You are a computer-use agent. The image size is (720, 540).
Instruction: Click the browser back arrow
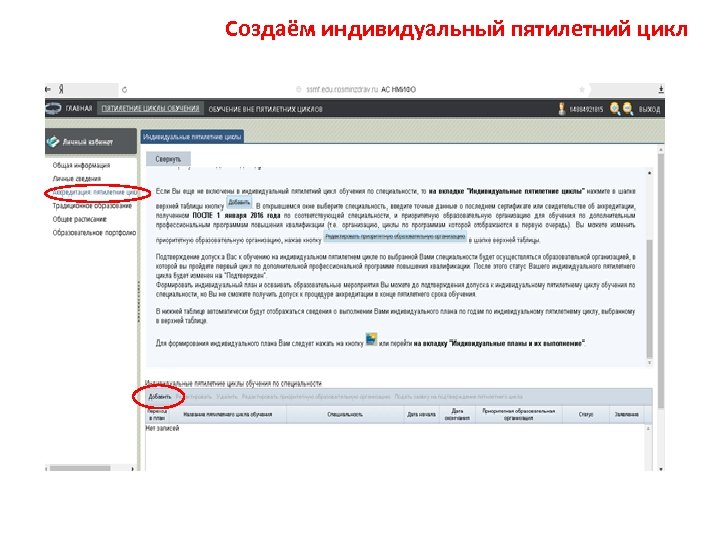tap(48, 90)
